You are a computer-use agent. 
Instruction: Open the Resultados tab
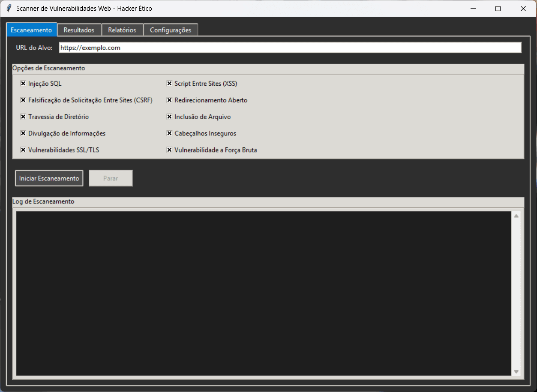tap(79, 30)
